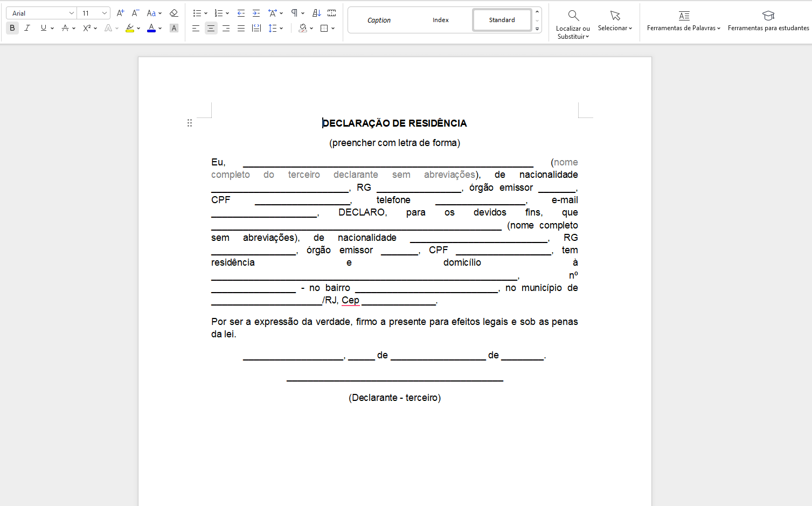Image resolution: width=812 pixels, height=506 pixels.
Task: Click the word DECLARO in document
Action: (362, 212)
